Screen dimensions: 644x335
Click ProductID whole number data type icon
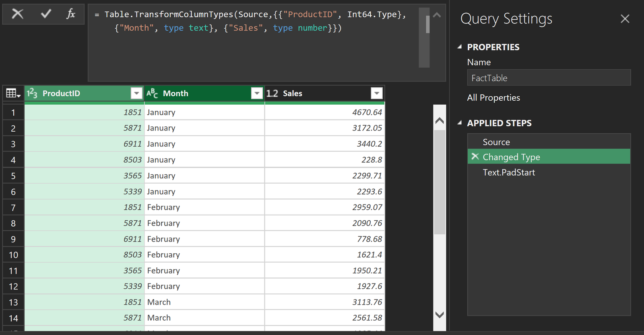pyautogui.click(x=32, y=93)
